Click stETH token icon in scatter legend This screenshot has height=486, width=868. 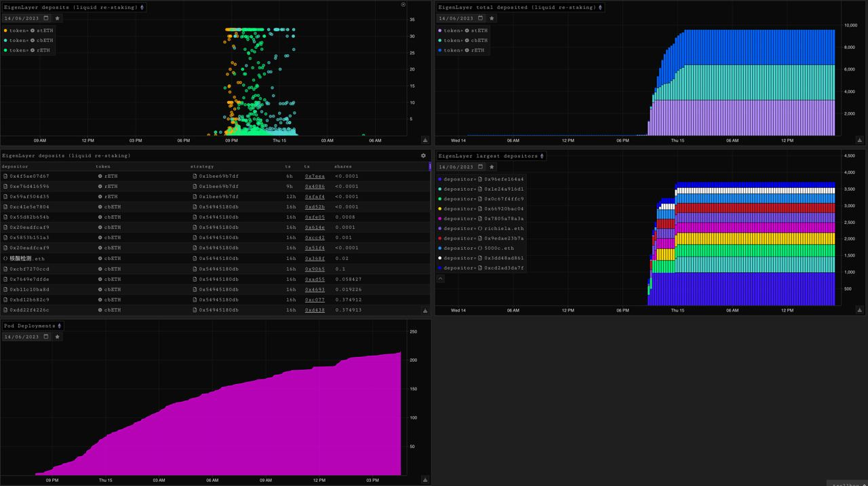point(33,31)
